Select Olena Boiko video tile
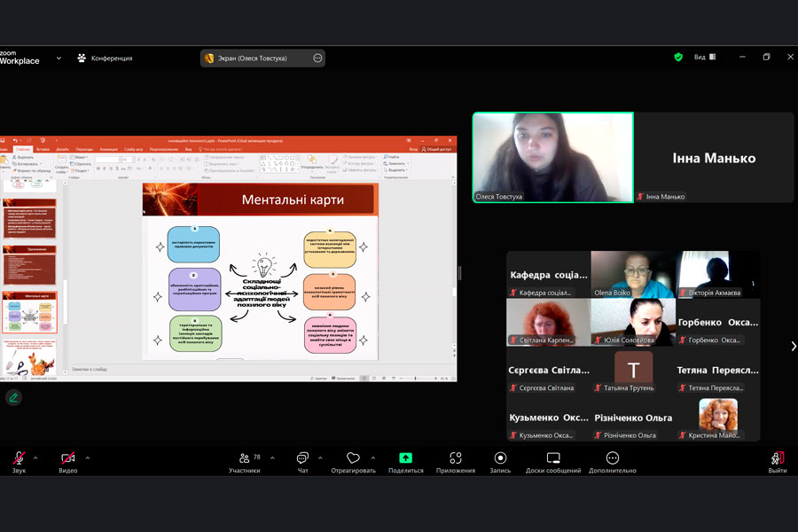 point(633,274)
